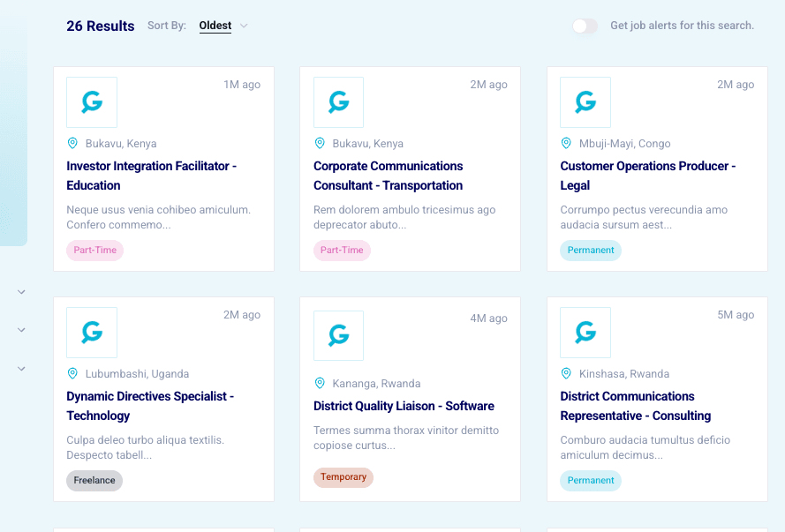Click Part-Time tag on Corporate Communications card
785x532 pixels.
click(x=342, y=251)
